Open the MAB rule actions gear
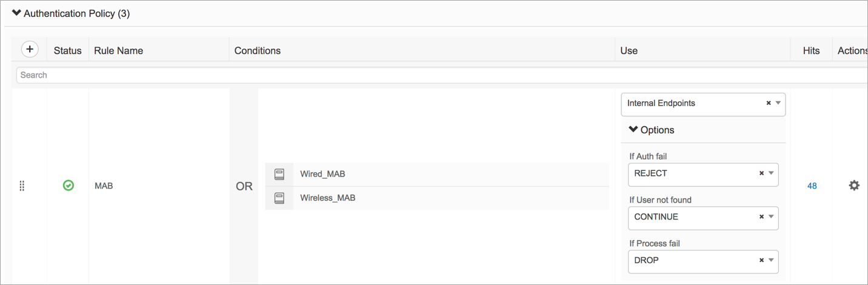Viewport: 868px width, 285px height. 854,186
